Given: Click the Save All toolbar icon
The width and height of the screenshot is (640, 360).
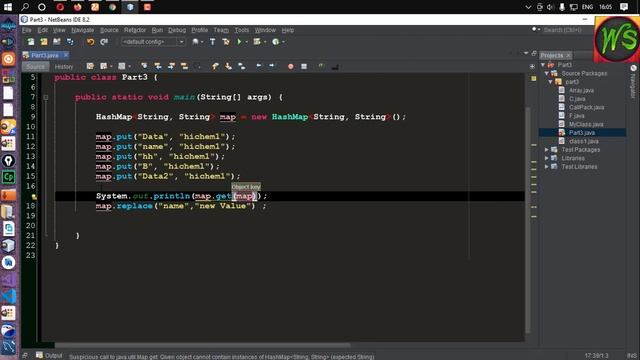Looking at the screenshot, I should coord(70,42).
